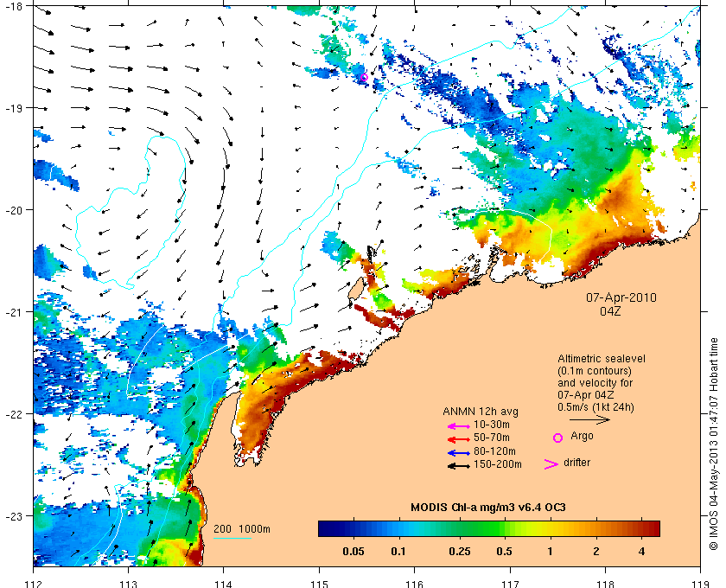Click the '-22' latitude axis label
Screen dimensions: 726x588
click(x=14, y=414)
